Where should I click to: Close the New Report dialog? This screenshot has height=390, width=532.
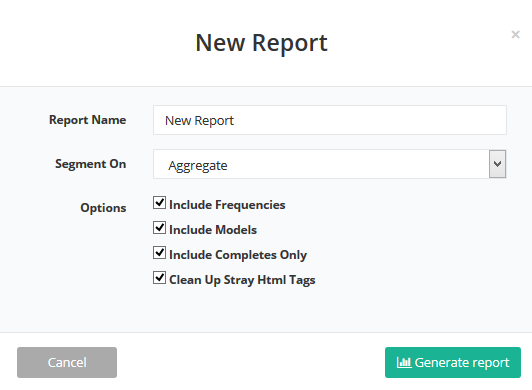pyautogui.click(x=515, y=35)
